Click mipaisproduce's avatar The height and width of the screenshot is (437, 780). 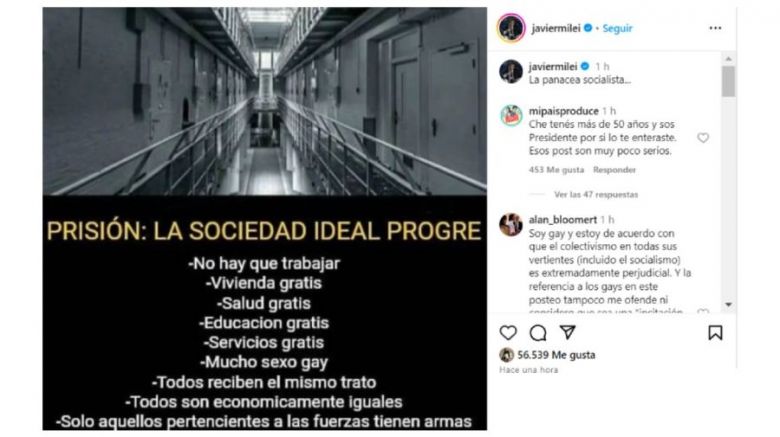click(511, 115)
